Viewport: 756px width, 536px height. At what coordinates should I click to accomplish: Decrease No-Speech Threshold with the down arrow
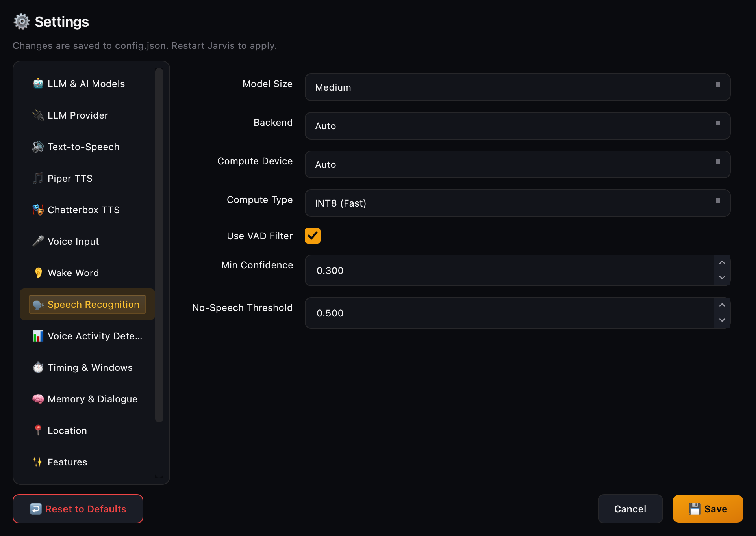(x=722, y=320)
